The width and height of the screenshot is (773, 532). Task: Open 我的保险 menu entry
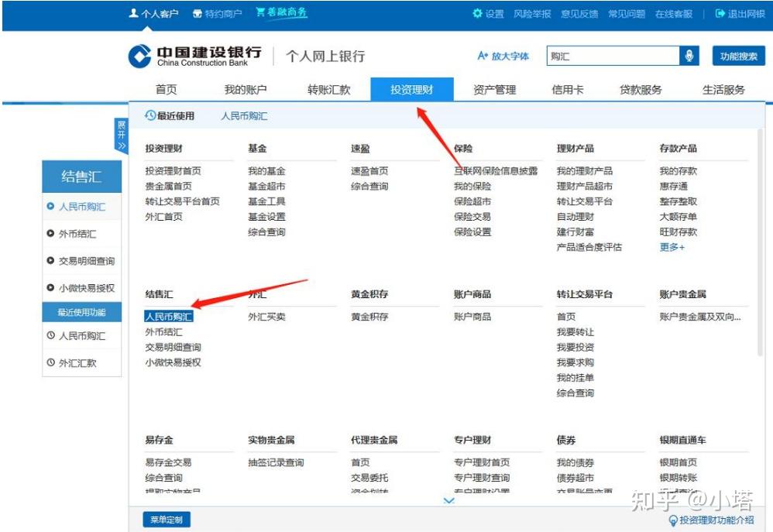coord(472,186)
